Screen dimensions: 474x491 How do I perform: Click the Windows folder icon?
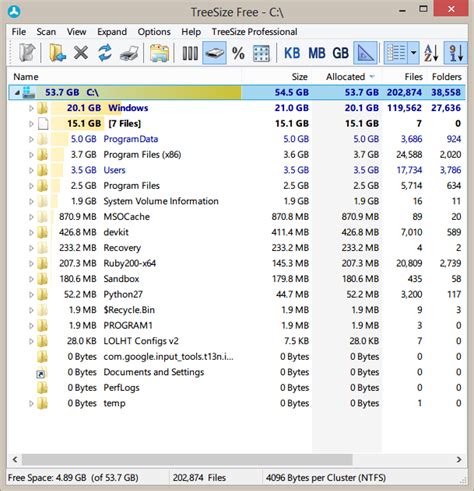[42, 108]
